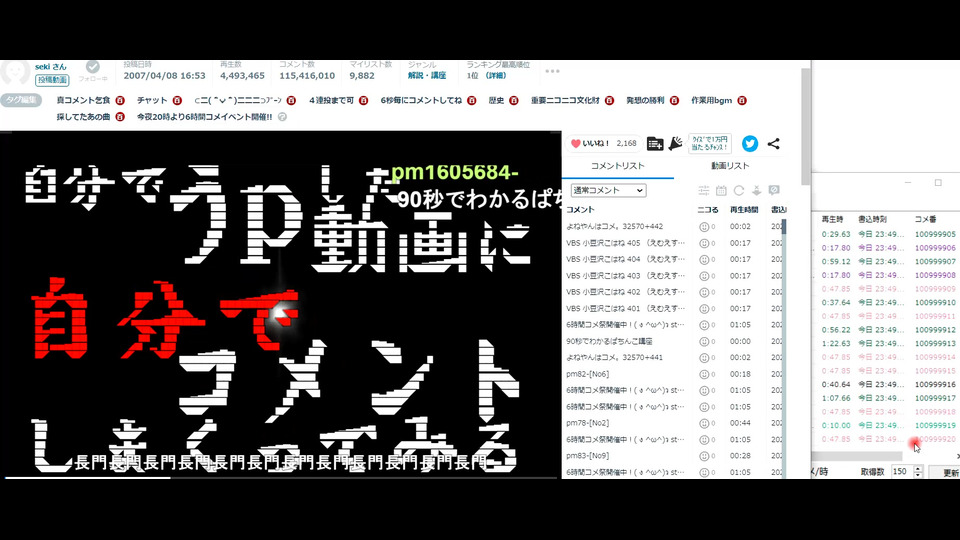The height and width of the screenshot is (540, 960).
Task: Lock icon next to 重要ニコニコ文化財 tag
Action: coord(609,100)
